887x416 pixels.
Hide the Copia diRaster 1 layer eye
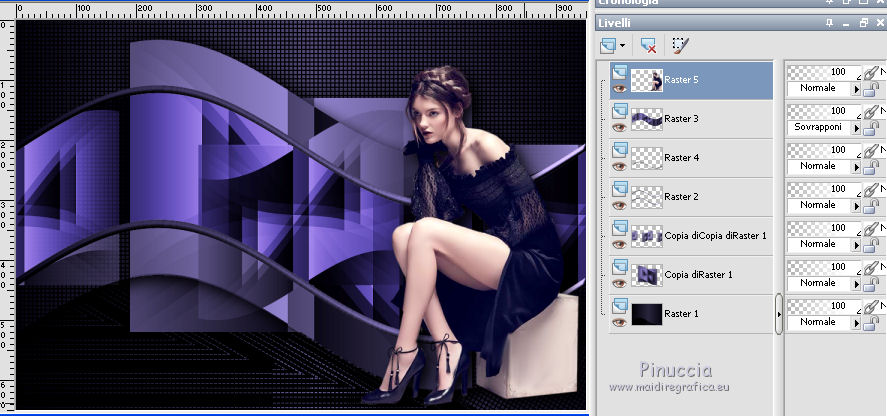point(619,284)
